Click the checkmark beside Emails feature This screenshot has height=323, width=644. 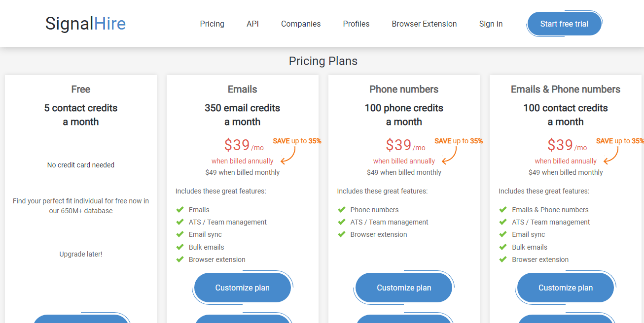(x=180, y=209)
